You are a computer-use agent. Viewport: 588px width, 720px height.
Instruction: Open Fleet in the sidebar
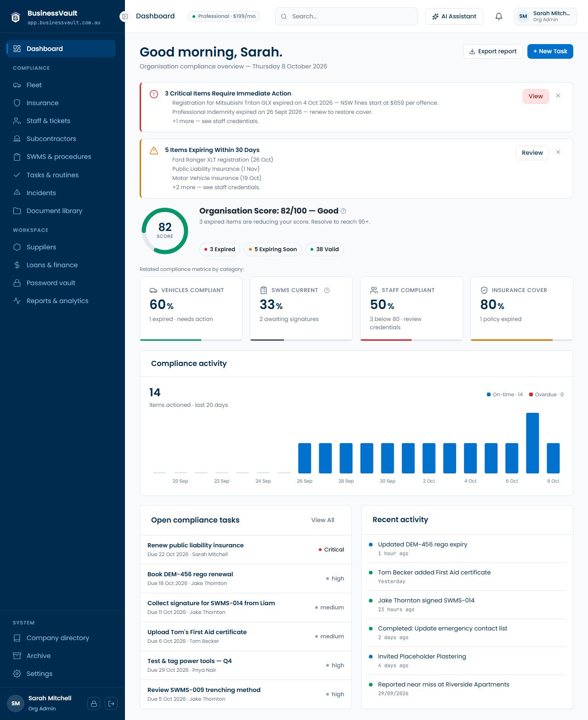(x=61, y=85)
